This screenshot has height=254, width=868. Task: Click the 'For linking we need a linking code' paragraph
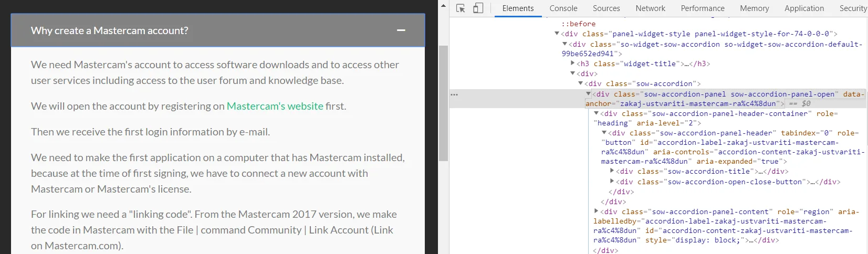coord(214,230)
